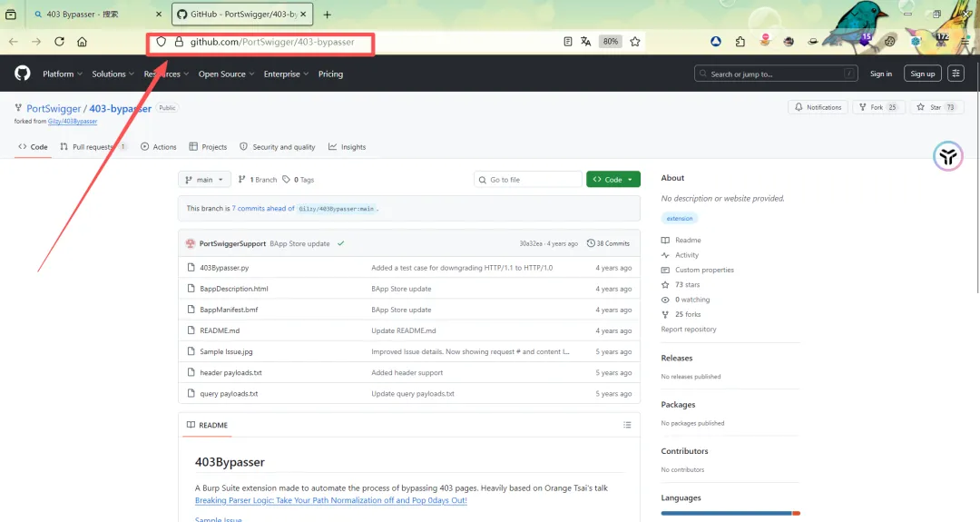Open the extensions puzzle icon
980x522 pixels.
pos(740,42)
